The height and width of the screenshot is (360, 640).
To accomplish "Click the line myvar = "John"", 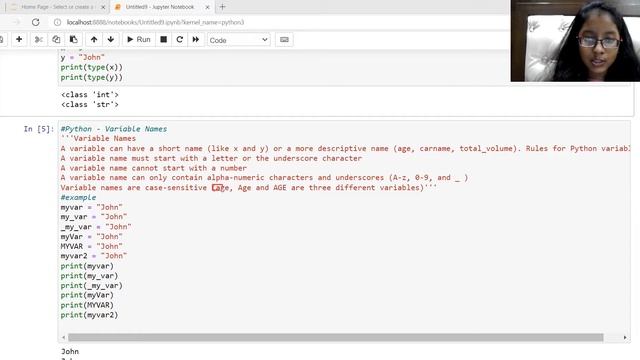I will coord(91,207).
